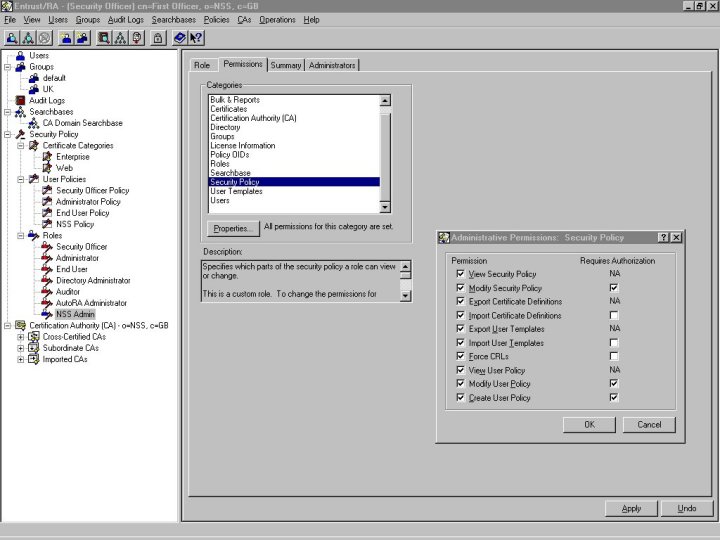720x540 pixels.
Task: Collapse the User Policies node
Action: pyautogui.click(x=21, y=180)
